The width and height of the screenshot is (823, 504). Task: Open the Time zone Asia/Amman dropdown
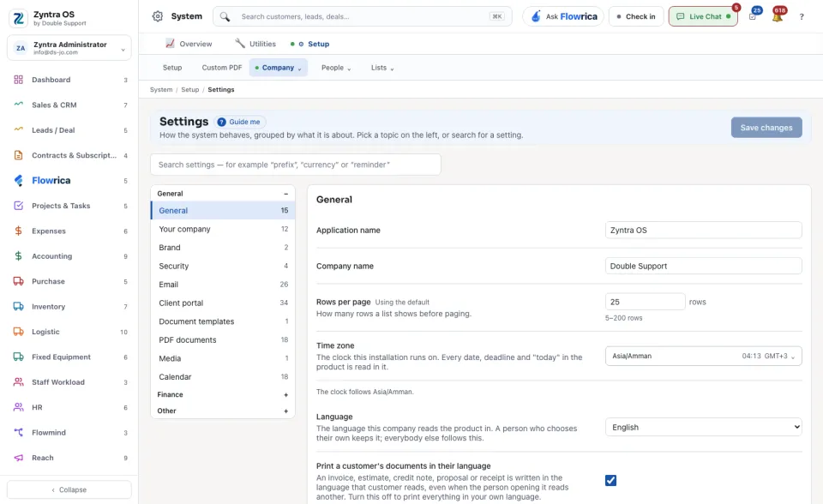(703, 356)
